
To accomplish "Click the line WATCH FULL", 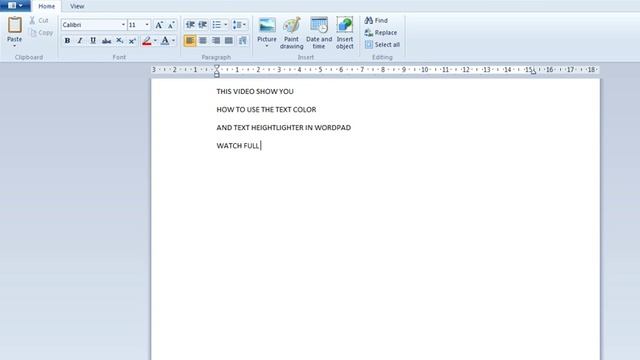I will click(238, 146).
